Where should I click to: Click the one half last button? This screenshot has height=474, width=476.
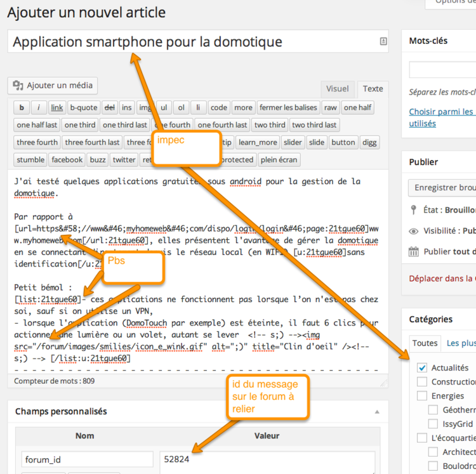tap(37, 125)
